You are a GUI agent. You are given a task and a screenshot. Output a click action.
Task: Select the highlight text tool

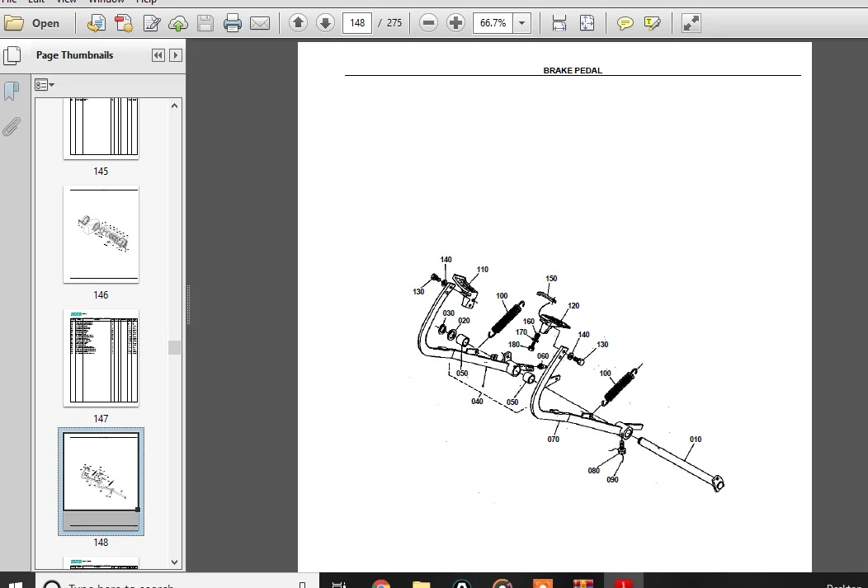click(x=652, y=23)
